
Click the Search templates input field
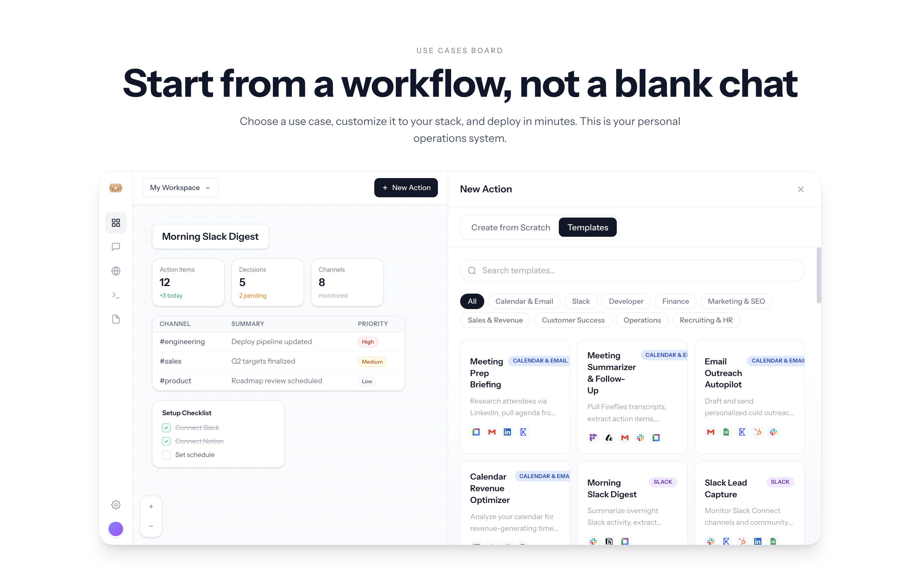click(632, 270)
